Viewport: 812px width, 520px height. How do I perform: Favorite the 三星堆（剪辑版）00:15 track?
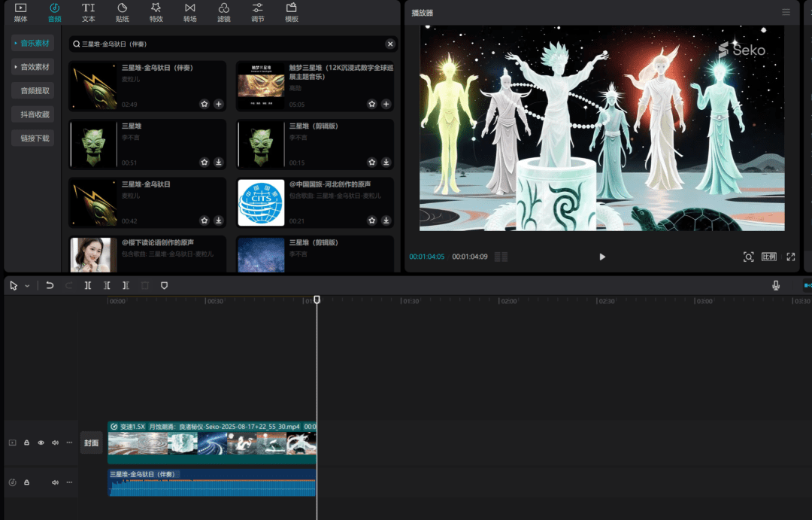[372, 163]
